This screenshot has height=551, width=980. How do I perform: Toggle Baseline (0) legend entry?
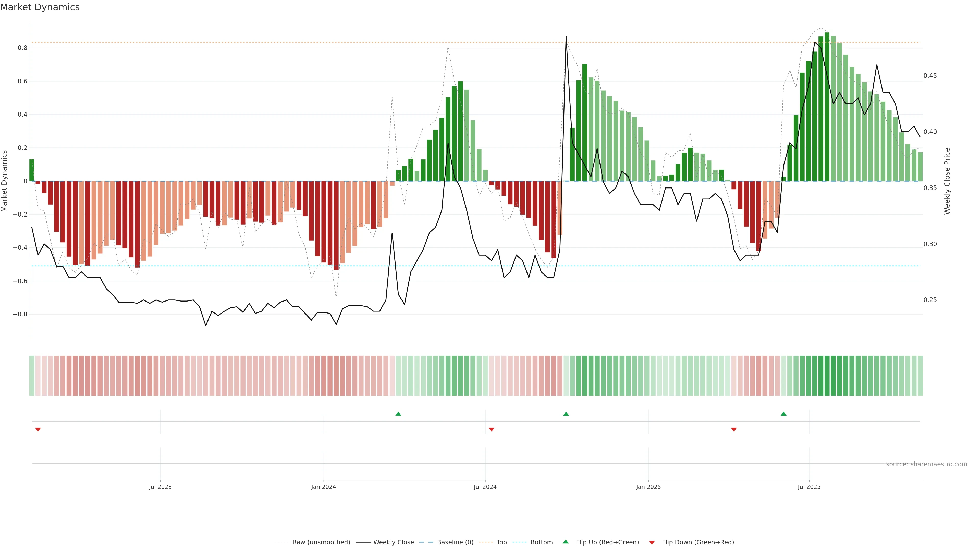pyautogui.click(x=455, y=542)
